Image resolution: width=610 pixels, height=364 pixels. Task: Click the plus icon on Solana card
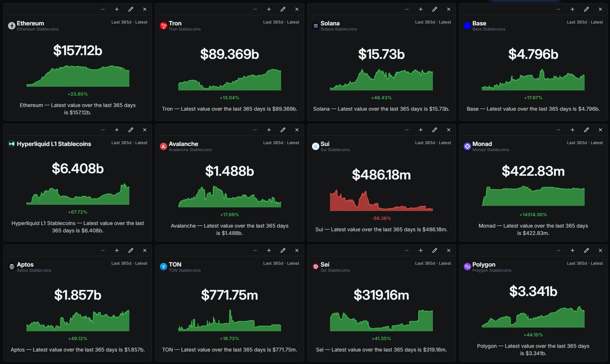(421, 9)
